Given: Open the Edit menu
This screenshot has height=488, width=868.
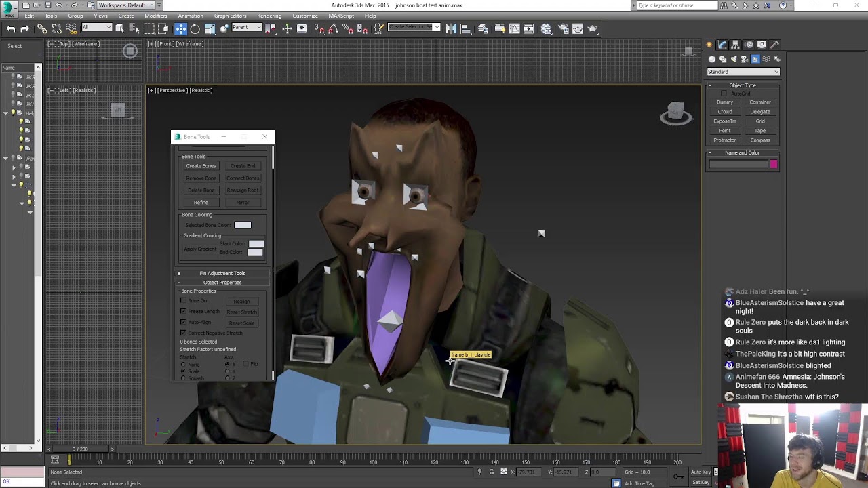Looking at the screenshot, I should tap(29, 16).
